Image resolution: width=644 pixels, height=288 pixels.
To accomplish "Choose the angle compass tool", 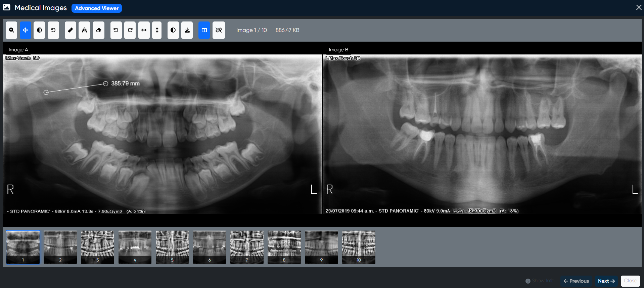I will point(84,30).
